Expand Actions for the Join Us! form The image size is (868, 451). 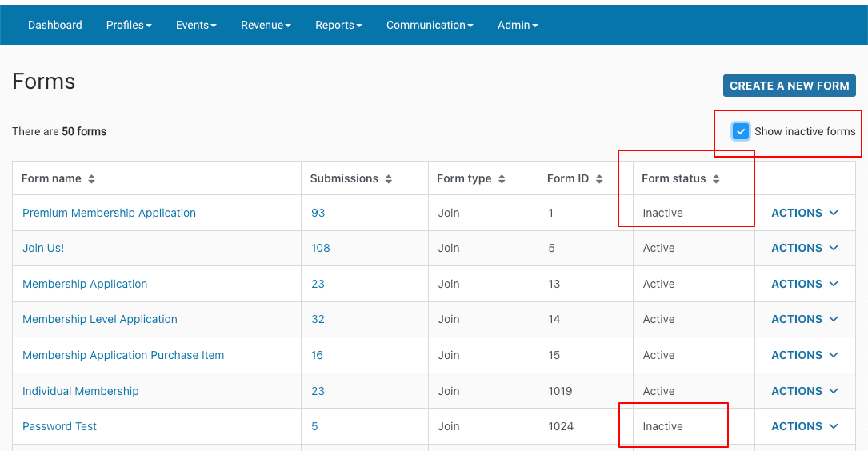[x=805, y=249]
